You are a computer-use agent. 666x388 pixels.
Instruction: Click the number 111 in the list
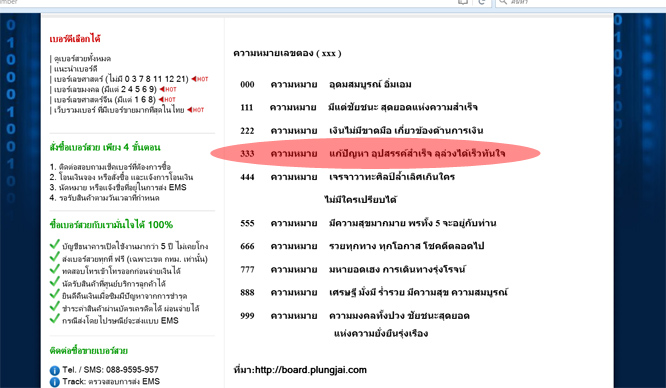(x=247, y=108)
